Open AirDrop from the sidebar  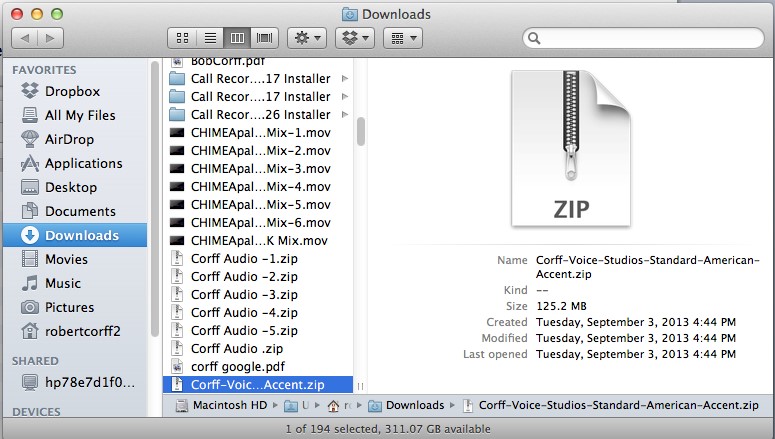71,139
